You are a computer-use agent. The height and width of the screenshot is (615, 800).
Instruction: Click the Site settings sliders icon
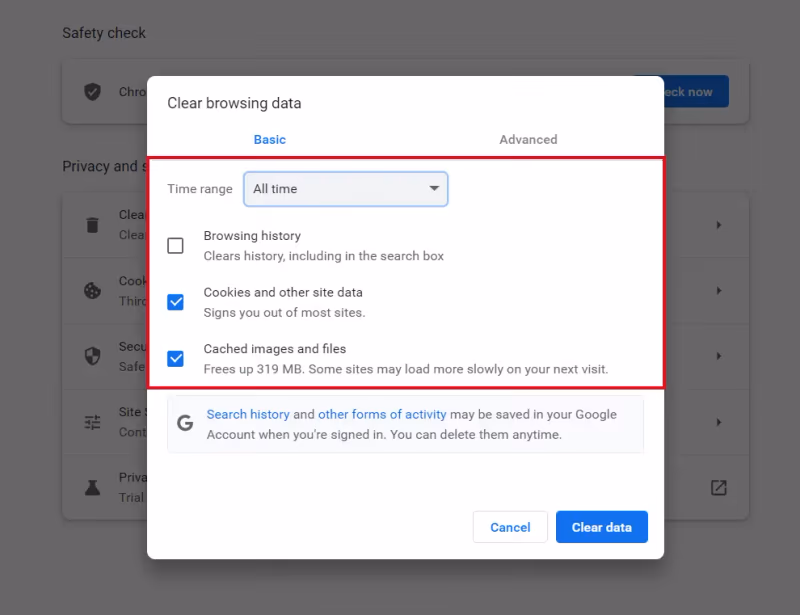(92, 422)
